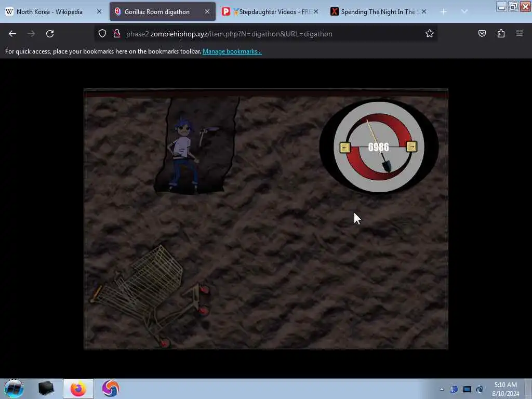Open a new tab with plus button
The image size is (532, 399).
click(443, 12)
